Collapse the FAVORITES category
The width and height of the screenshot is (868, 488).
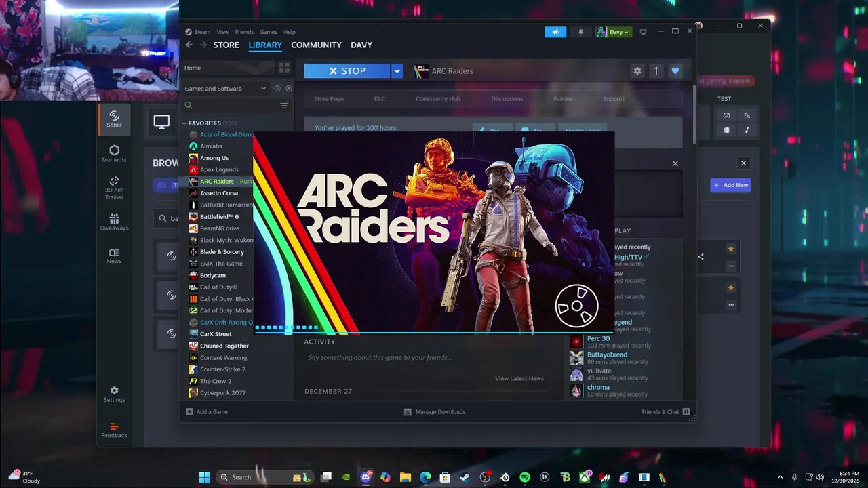pyautogui.click(x=184, y=123)
